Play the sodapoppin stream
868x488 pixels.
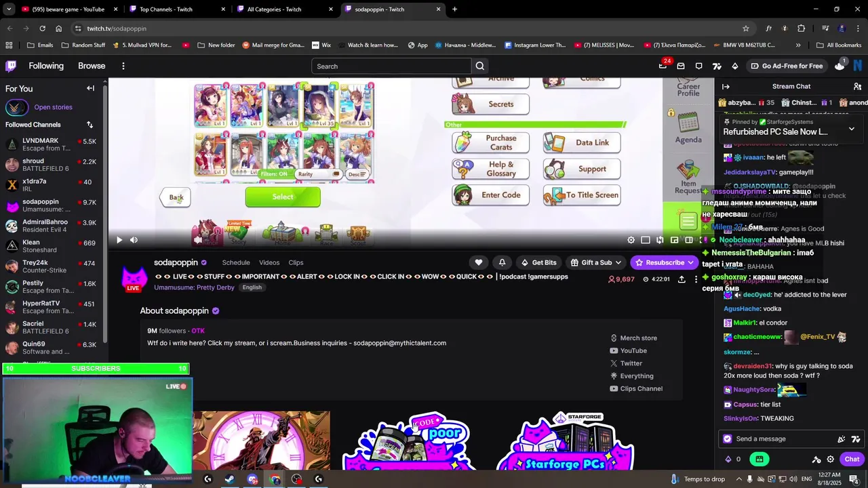pyautogui.click(x=119, y=240)
